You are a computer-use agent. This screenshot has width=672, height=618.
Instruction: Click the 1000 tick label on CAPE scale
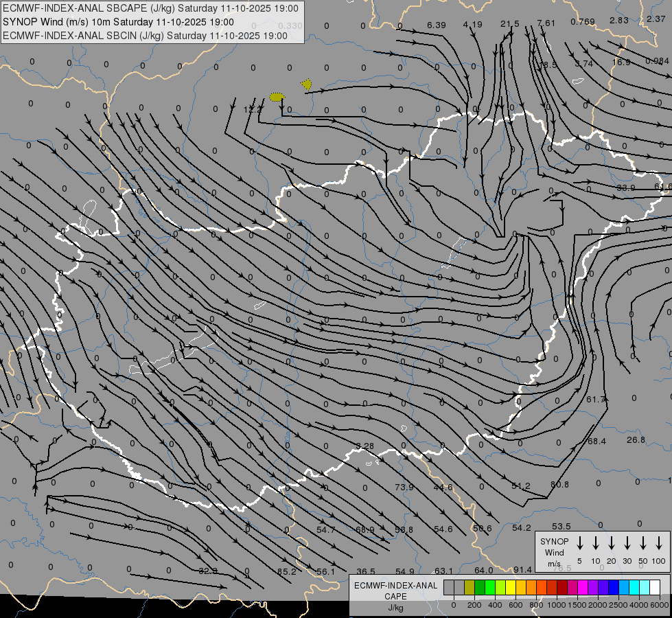click(x=556, y=605)
